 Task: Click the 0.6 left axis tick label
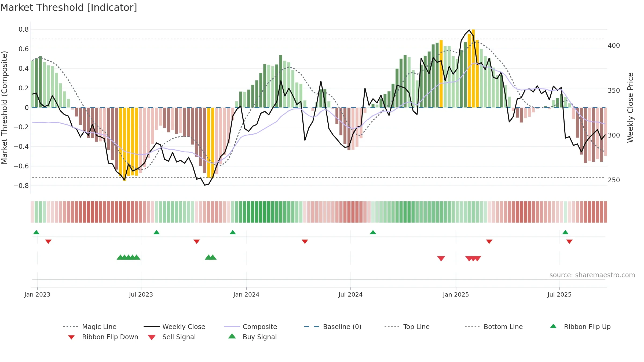click(24, 49)
